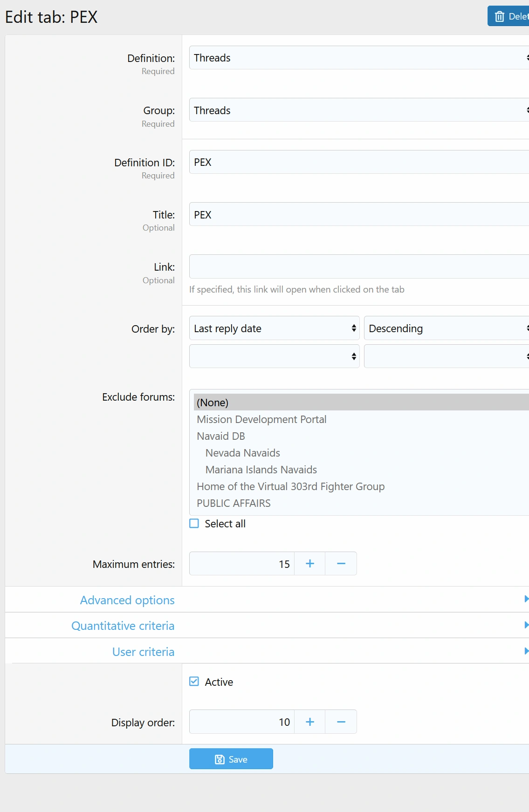Decrease Display order with minus icon
This screenshot has width=529, height=812.
(341, 722)
